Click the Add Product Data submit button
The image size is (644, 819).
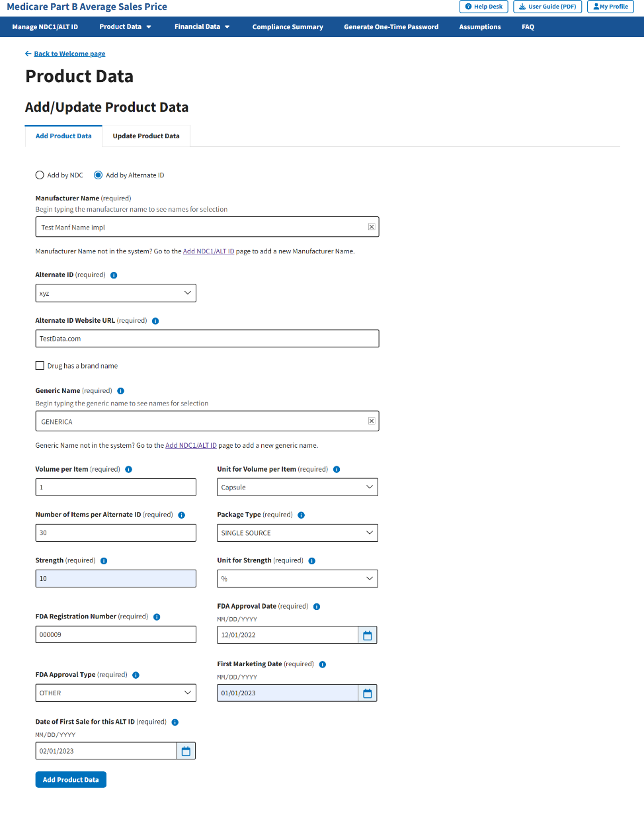click(71, 780)
